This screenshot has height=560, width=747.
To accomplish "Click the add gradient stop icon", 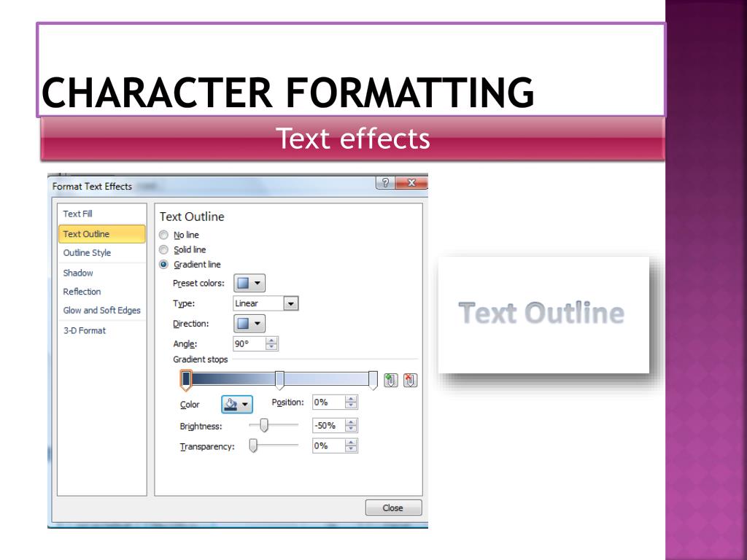I will (x=391, y=380).
